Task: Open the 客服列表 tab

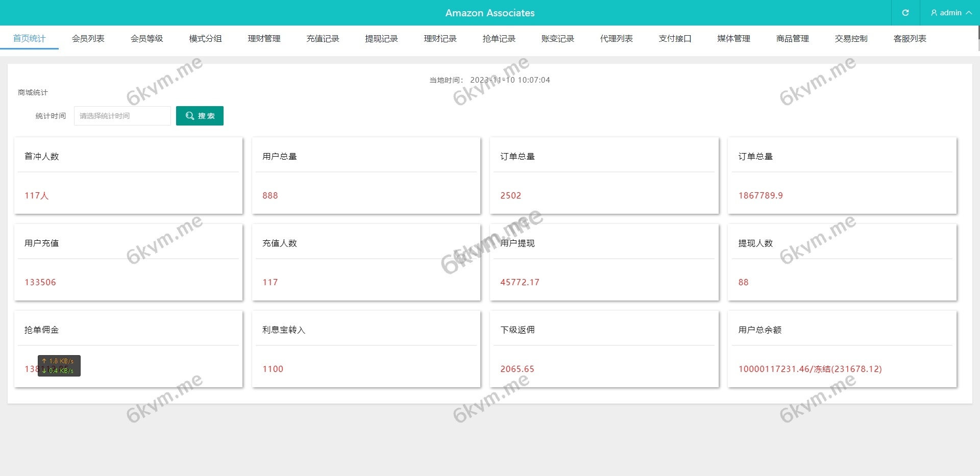Action: 910,39
